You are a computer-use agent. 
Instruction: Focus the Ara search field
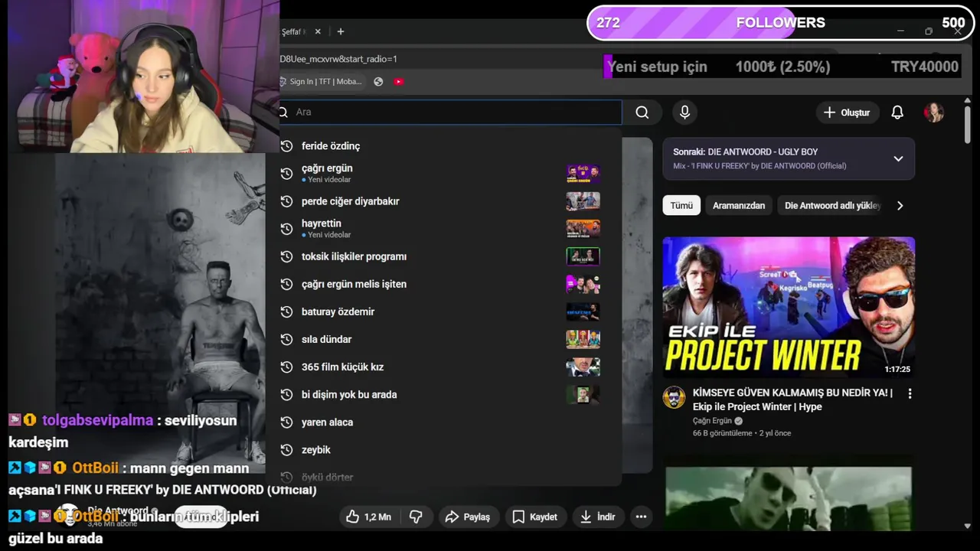coord(451,112)
